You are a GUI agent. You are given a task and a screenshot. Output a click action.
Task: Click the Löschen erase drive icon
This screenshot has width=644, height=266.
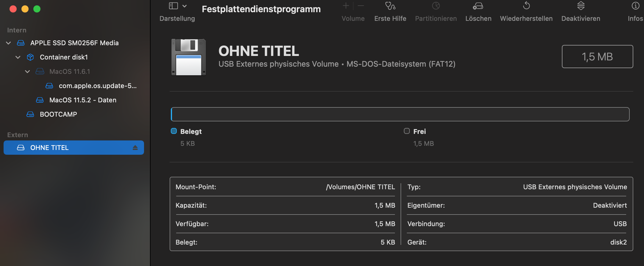(x=478, y=6)
